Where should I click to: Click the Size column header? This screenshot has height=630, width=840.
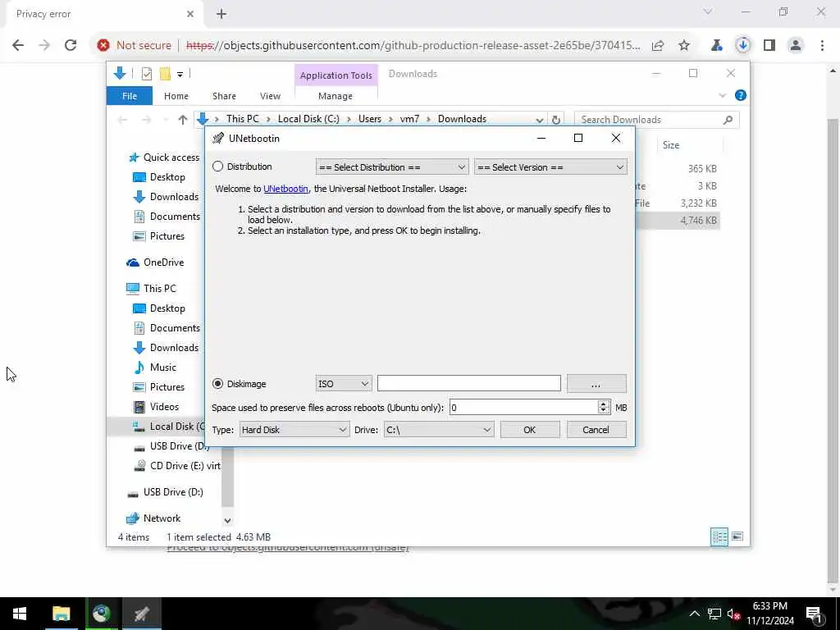point(671,144)
